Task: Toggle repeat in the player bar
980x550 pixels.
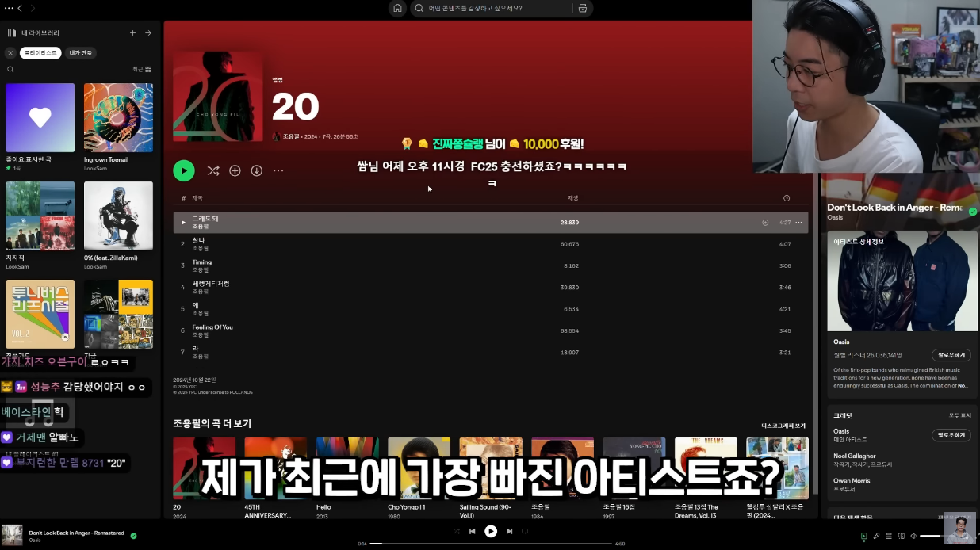Action: [525, 531]
